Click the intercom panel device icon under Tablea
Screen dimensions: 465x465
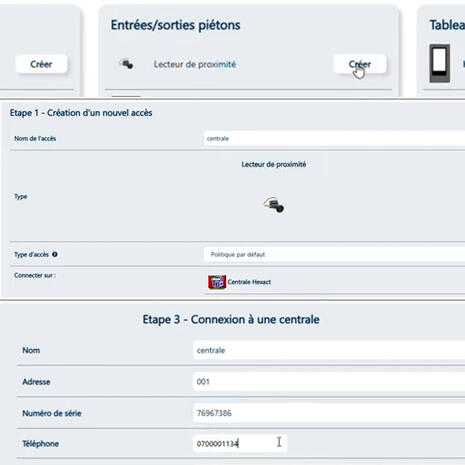pyautogui.click(x=439, y=63)
